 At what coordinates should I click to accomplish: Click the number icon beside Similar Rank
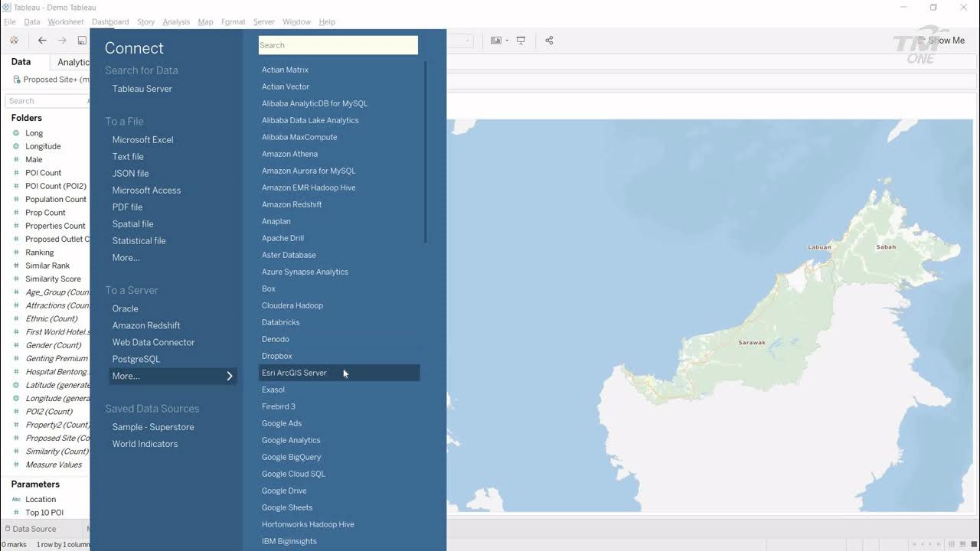[x=16, y=266]
